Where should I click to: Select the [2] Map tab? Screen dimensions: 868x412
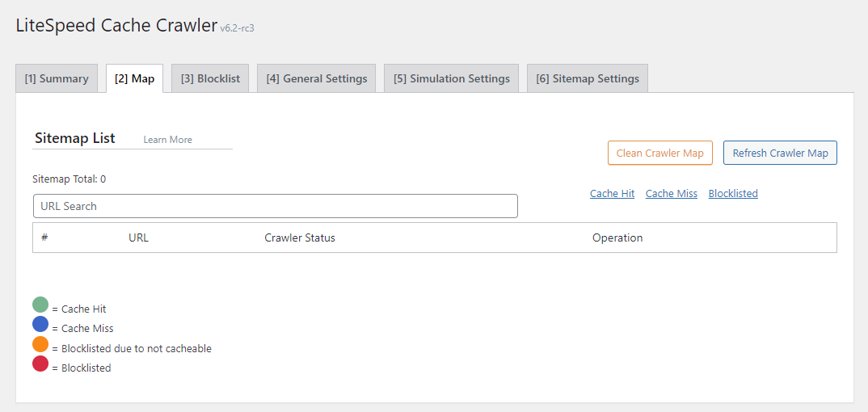(x=134, y=78)
